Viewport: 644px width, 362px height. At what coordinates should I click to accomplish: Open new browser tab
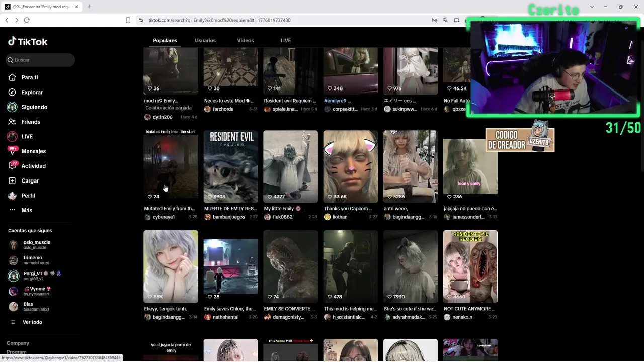click(89, 7)
